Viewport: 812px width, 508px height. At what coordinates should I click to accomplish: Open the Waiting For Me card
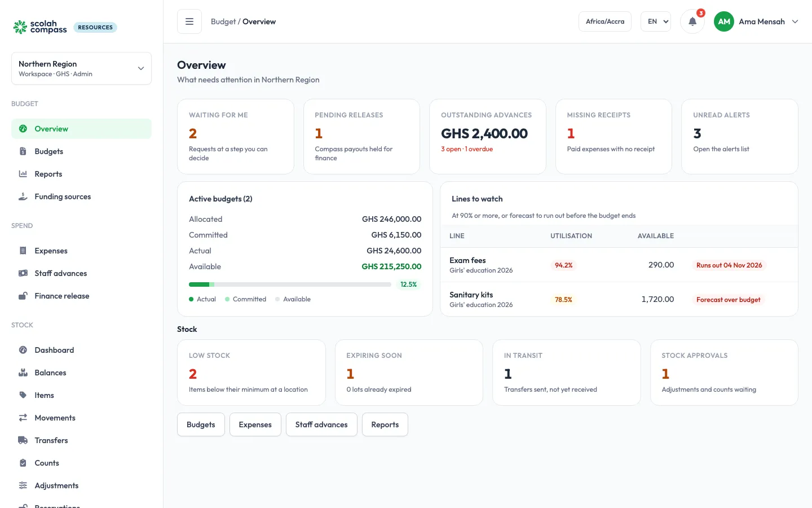[236, 137]
